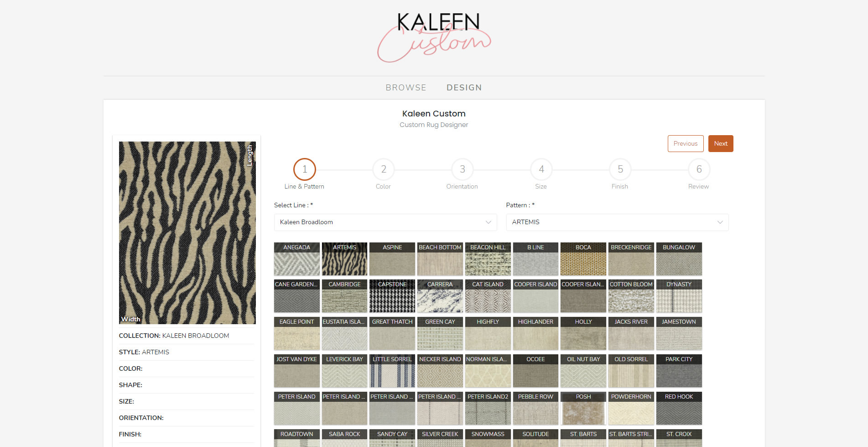Image resolution: width=868 pixels, height=447 pixels.
Task: Pick the HOLLY pattern
Action: [x=583, y=333]
